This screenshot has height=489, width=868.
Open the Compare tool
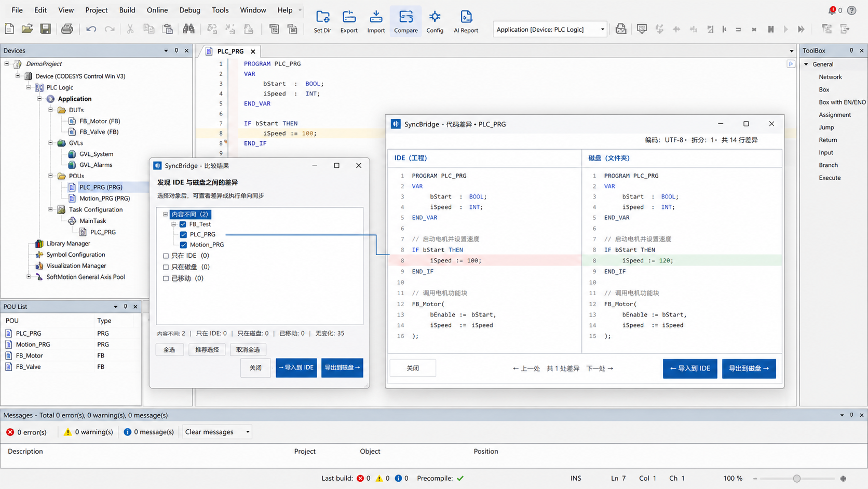(405, 21)
